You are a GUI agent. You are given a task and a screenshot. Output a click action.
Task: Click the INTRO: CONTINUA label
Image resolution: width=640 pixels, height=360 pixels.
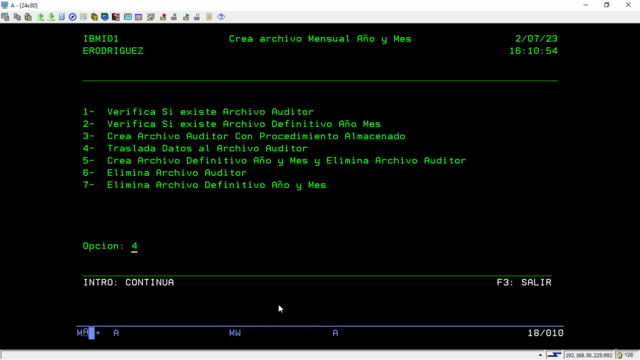pyautogui.click(x=129, y=282)
